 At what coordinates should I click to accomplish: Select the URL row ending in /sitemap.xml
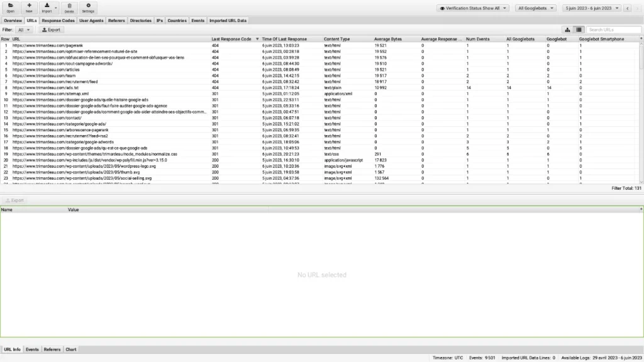(320, 94)
